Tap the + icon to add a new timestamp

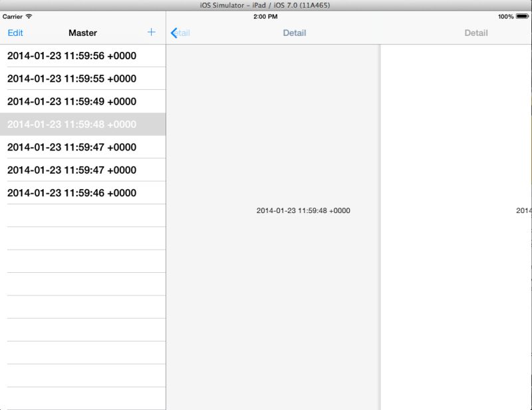(x=151, y=32)
